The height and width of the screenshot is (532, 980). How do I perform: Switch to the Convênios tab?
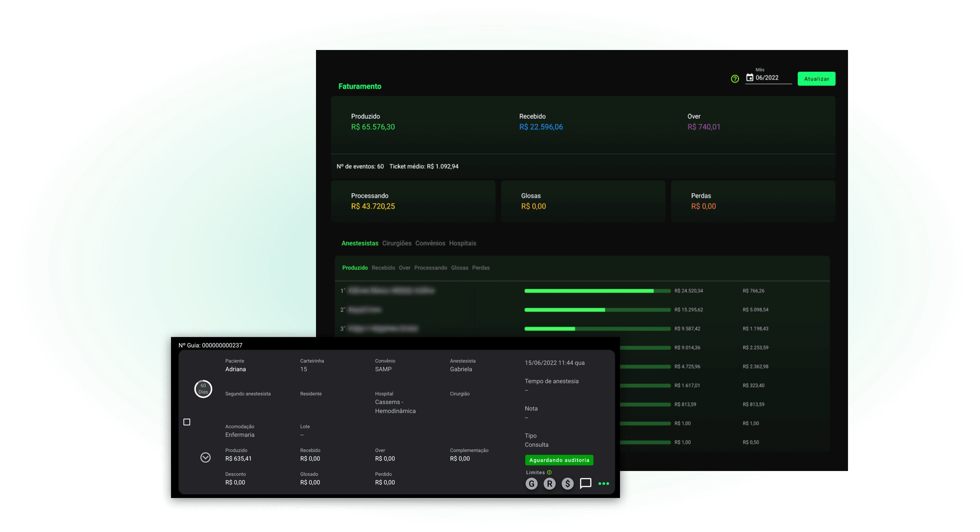pos(430,243)
